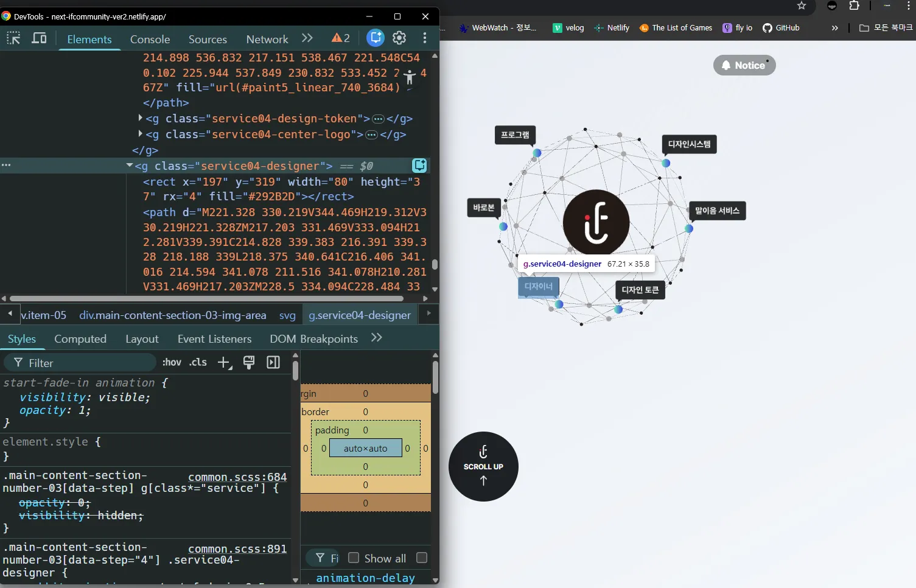Click the Notice button on the page

click(744, 65)
